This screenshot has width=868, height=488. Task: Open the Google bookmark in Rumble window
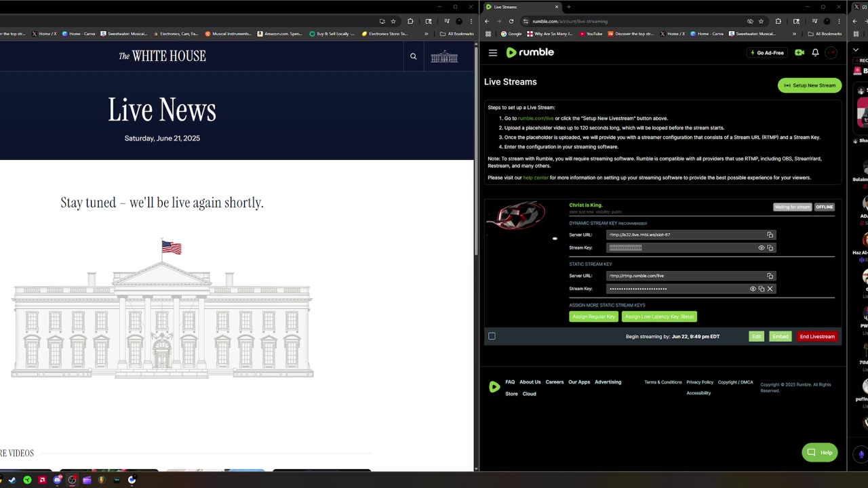[x=511, y=33]
